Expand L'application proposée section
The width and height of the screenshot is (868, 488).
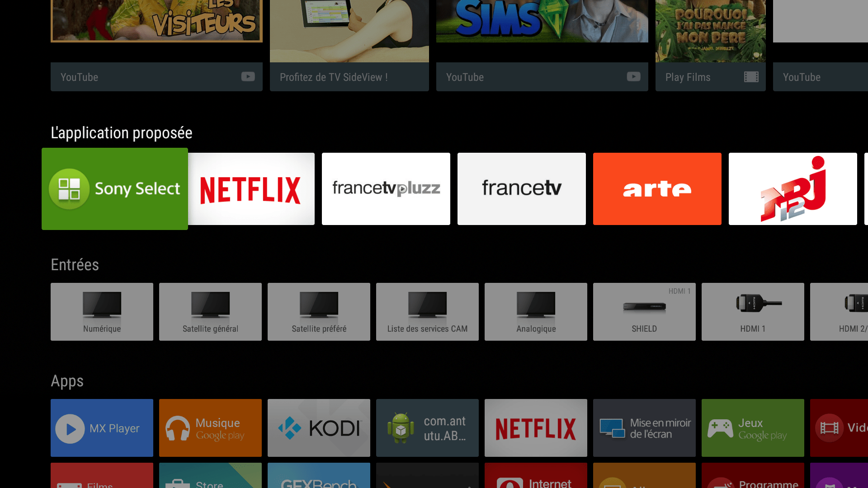point(121,132)
